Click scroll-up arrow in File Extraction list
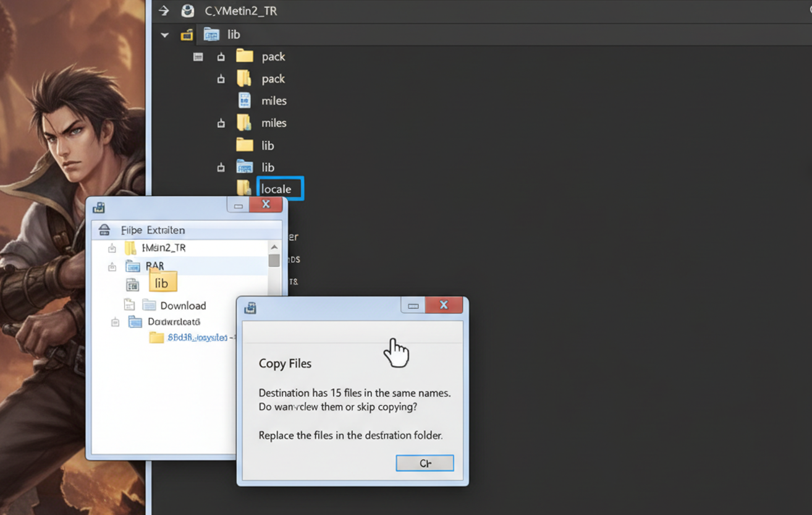Viewport: 812px width, 515px height. [x=274, y=247]
